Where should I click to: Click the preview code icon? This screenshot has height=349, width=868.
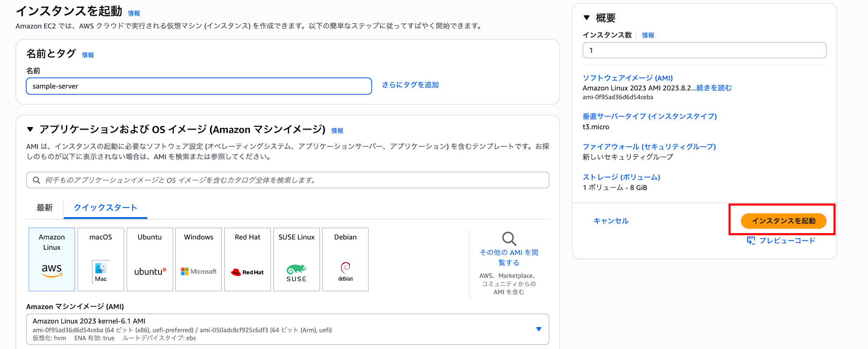pos(751,240)
